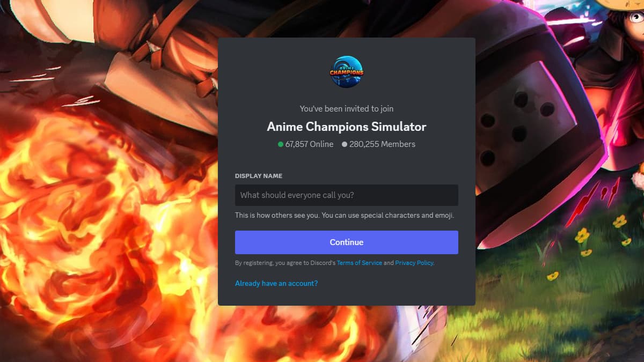The image size is (644, 362).
Task: Click the '280,255 Members' count text
Action: point(382,144)
